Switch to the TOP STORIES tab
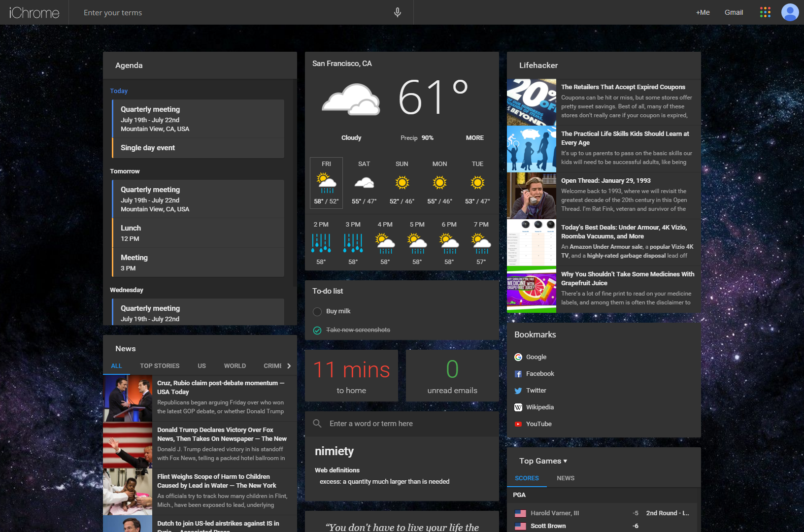This screenshot has height=532, width=804. pos(160,366)
